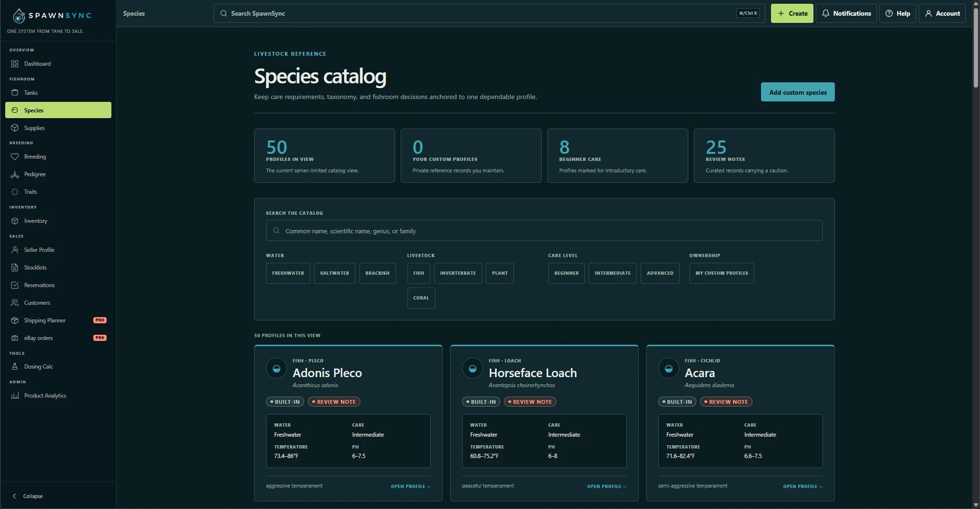Toggle the Beginner care level filter
This screenshot has height=509, width=980.
pyautogui.click(x=566, y=273)
